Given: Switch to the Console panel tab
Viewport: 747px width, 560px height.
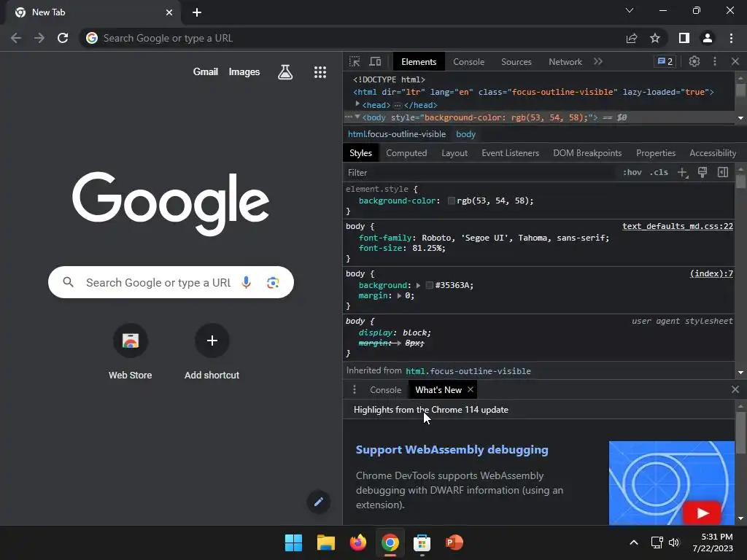Looking at the screenshot, I should (468, 62).
